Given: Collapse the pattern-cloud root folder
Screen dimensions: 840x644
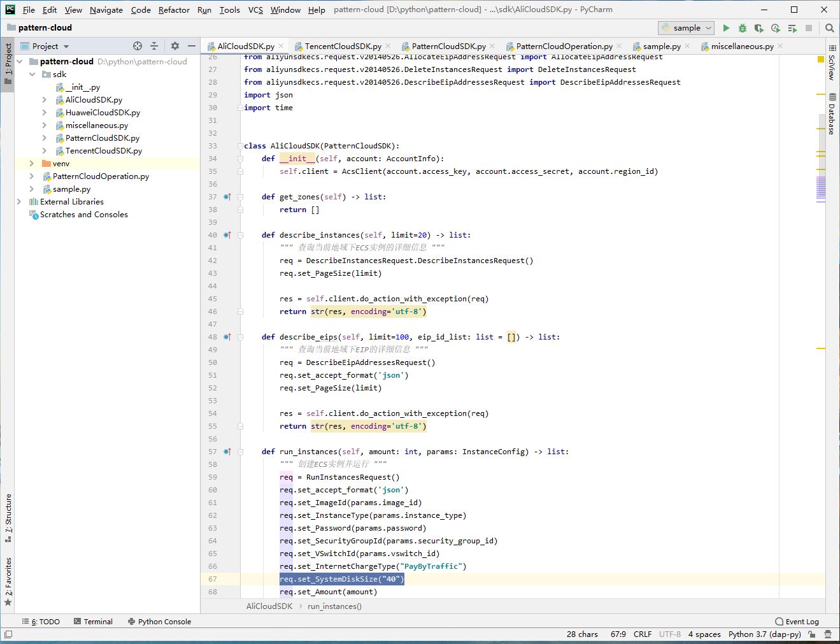Looking at the screenshot, I should (19, 62).
